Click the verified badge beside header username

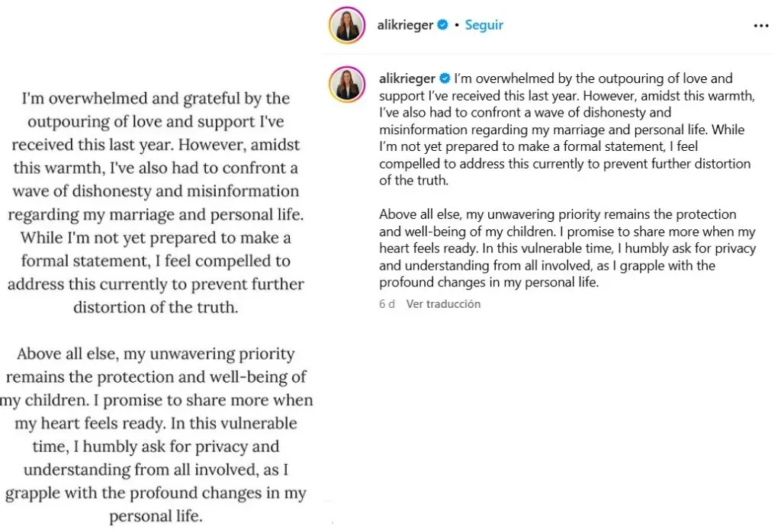click(442, 24)
